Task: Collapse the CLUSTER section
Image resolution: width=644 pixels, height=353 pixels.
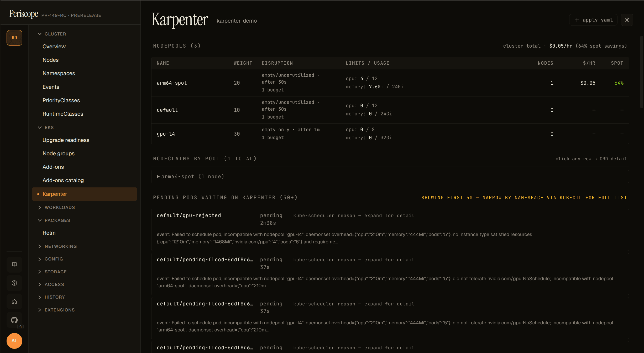Action: [x=52, y=34]
